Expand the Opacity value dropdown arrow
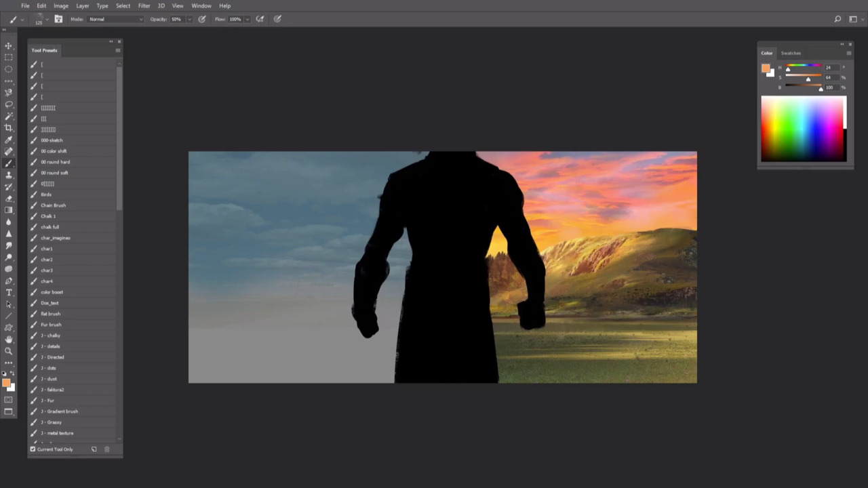 click(189, 19)
